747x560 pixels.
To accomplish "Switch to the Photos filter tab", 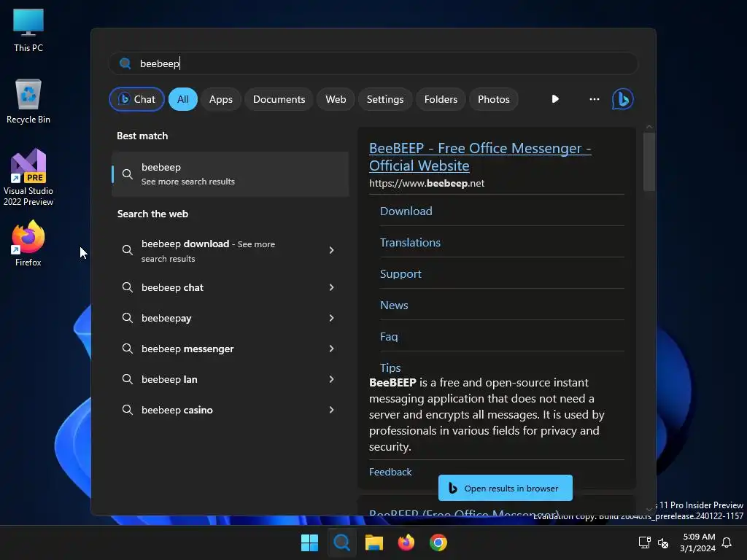I will coord(494,99).
